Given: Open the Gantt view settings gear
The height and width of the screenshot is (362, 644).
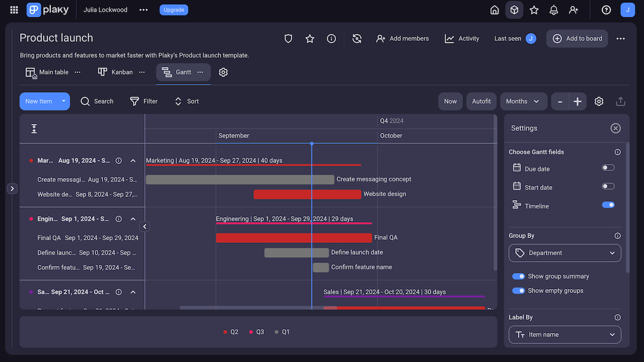Looking at the screenshot, I should [x=599, y=101].
